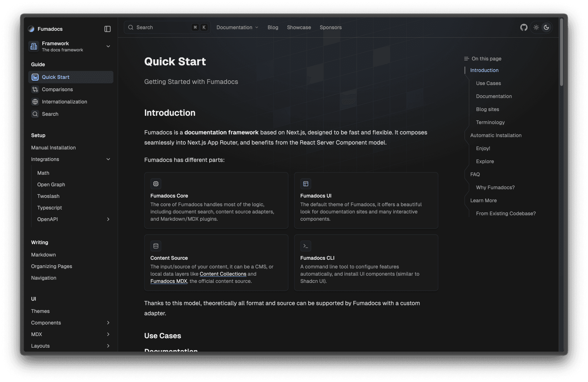The image size is (588, 382).
Task: Open the Documentation dropdown menu
Action: click(237, 27)
